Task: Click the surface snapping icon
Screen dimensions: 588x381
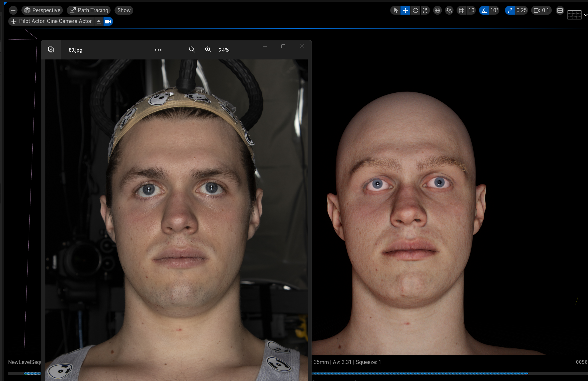Action: 449,10
